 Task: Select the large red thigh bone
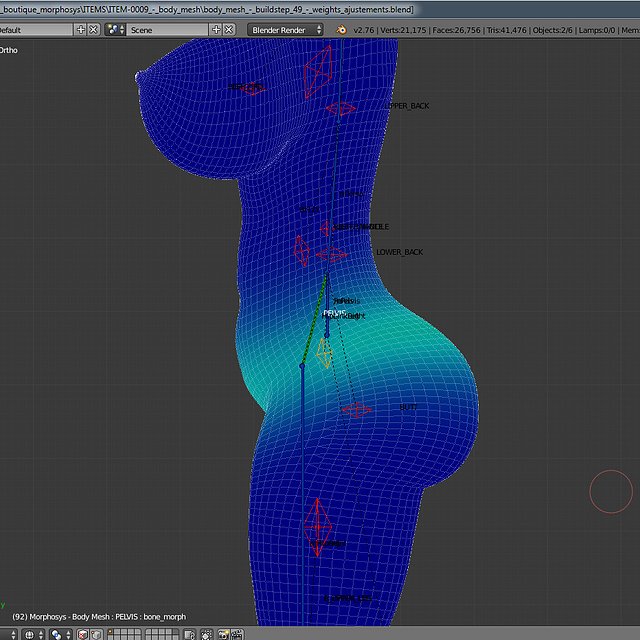coord(318,527)
